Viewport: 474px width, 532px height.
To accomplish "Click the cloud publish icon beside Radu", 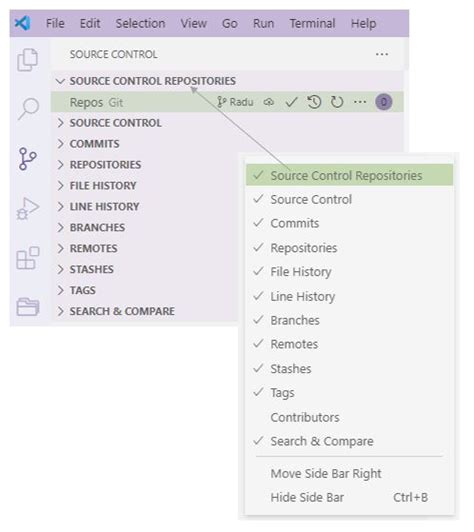I will tap(269, 102).
